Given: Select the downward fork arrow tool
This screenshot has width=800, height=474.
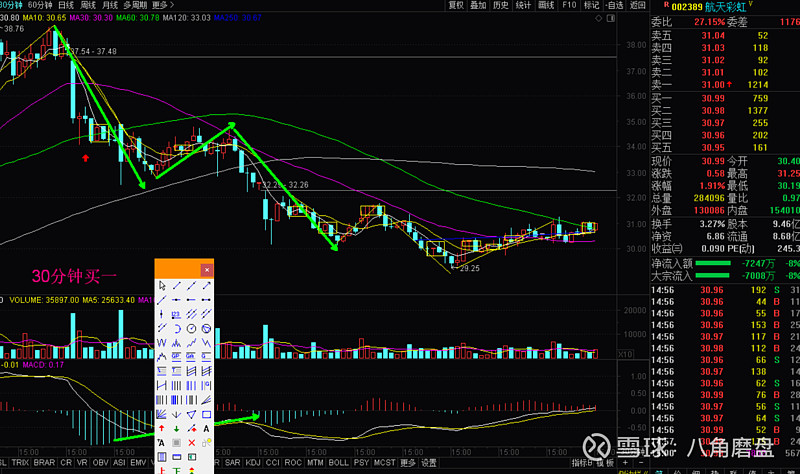Looking at the screenshot, I should click(x=177, y=414).
